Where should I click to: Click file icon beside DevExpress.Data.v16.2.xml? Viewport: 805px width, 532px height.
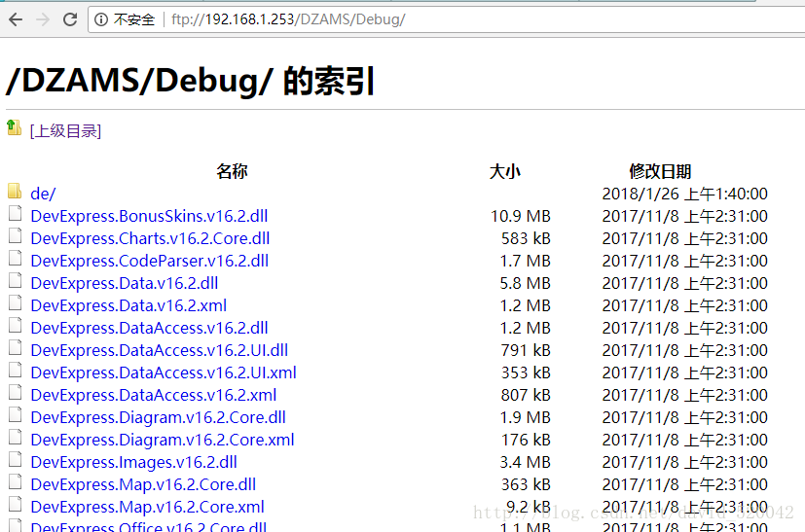(15, 303)
